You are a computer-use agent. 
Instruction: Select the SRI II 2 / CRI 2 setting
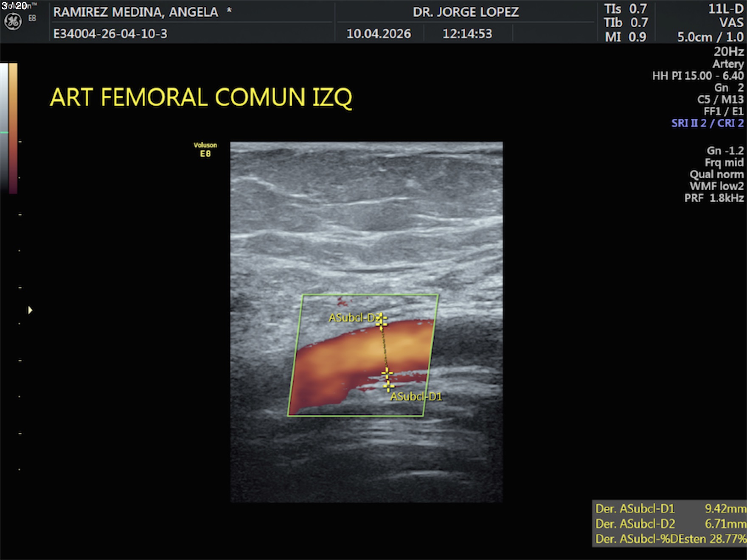tap(707, 123)
